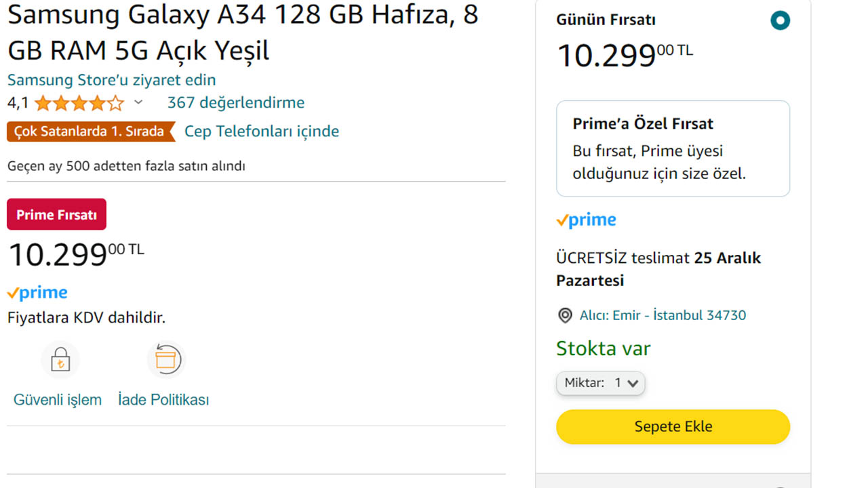This screenshot has height=488, width=868.
Task: Click the Samsung Galaxy A34 product title
Action: [x=243, y=32]
